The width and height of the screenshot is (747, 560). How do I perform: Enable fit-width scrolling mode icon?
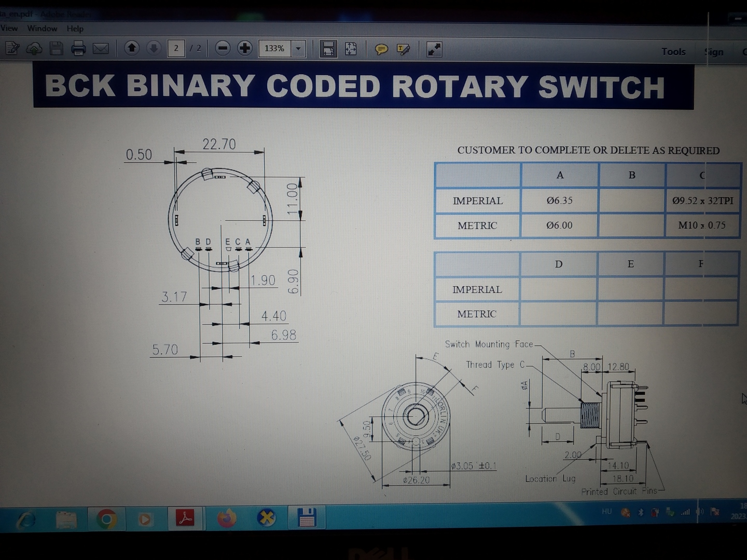tap(328, 49)
